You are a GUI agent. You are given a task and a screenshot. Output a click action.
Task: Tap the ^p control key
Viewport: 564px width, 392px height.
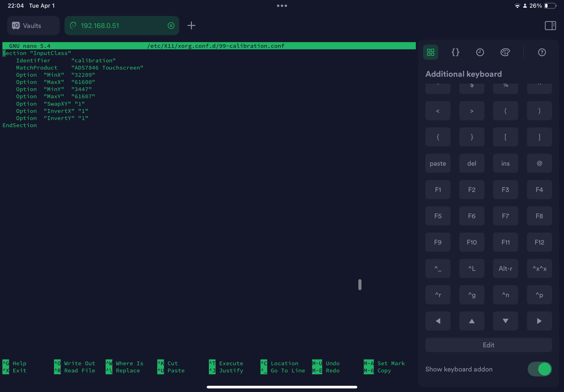[539, 295]
